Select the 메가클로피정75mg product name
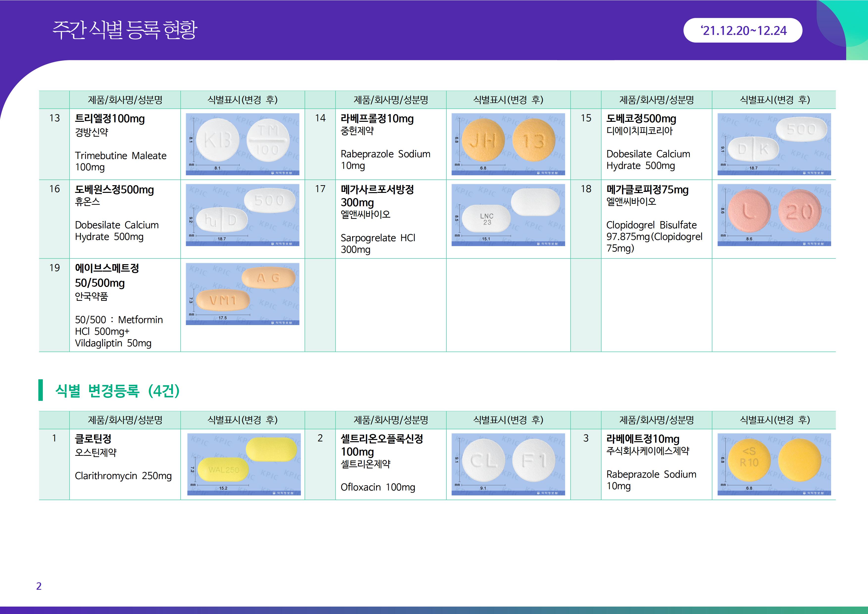The image size is (868, 614). click(647, 190)
